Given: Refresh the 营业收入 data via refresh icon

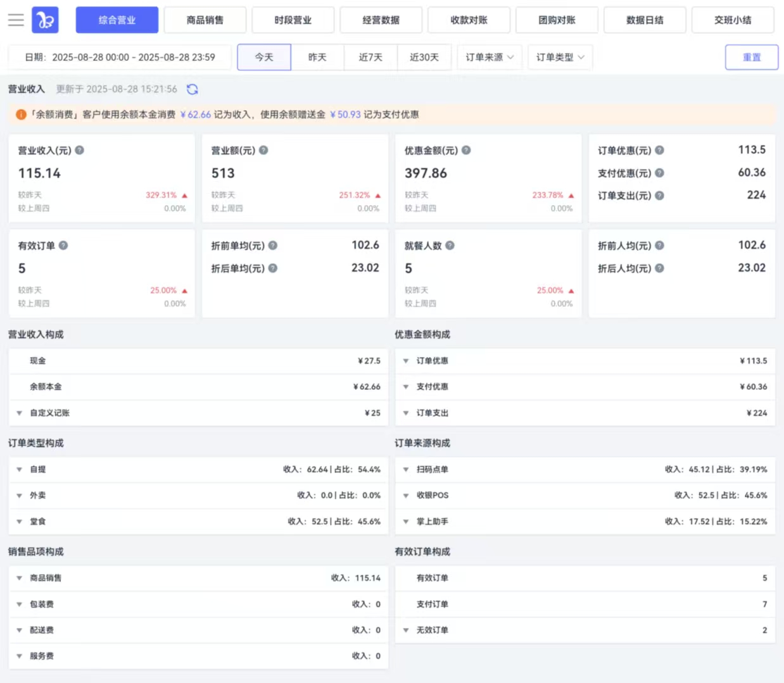Looking at the screenshot, I should [193, 89].
